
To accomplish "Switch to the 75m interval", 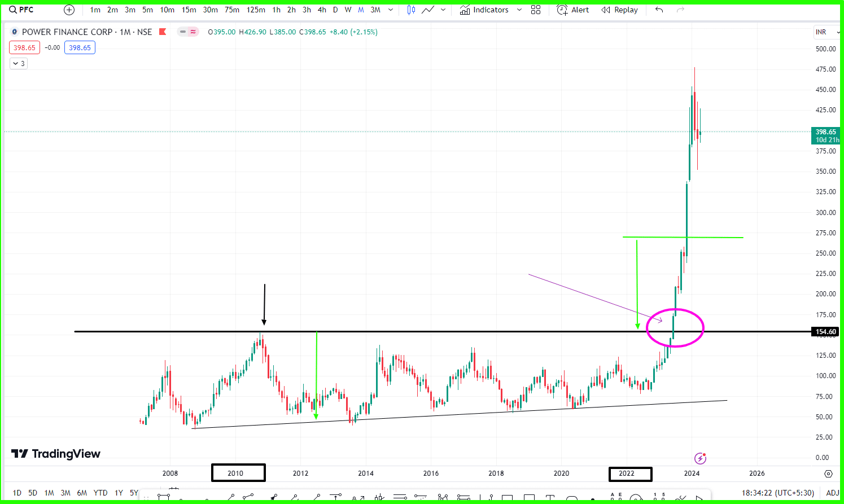I will (x=232, y=10).
